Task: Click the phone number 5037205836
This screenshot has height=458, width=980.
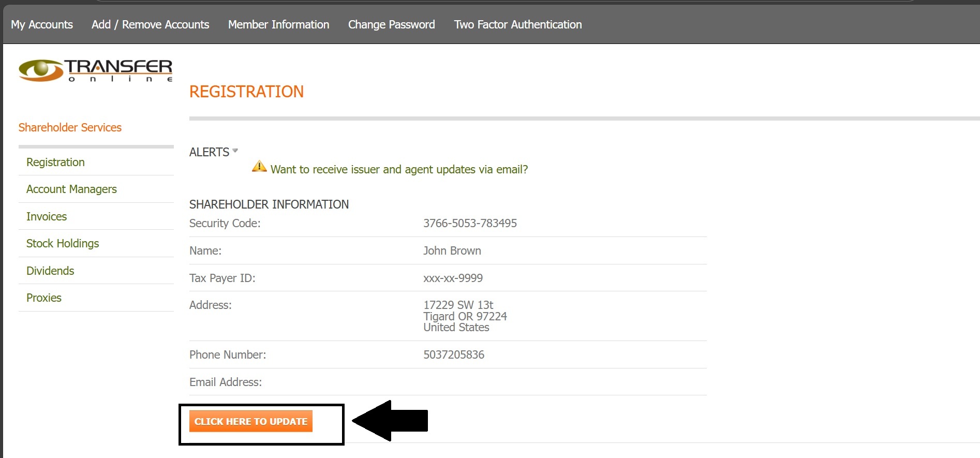Action: pos(454,354)
